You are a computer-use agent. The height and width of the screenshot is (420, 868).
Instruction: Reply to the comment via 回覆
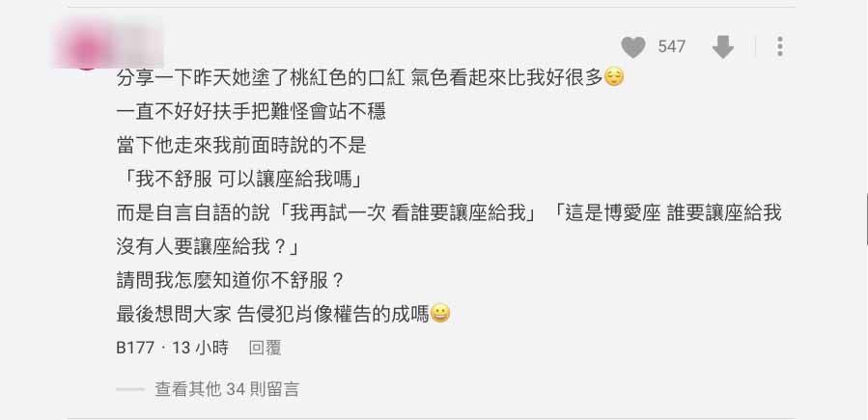(x=265, y=348)
